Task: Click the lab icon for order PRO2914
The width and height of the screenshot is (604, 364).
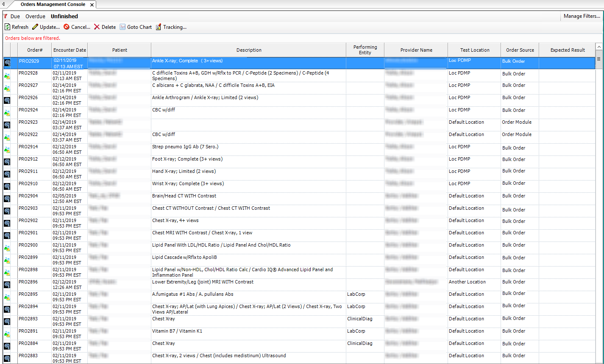Action: click(7, 150)
